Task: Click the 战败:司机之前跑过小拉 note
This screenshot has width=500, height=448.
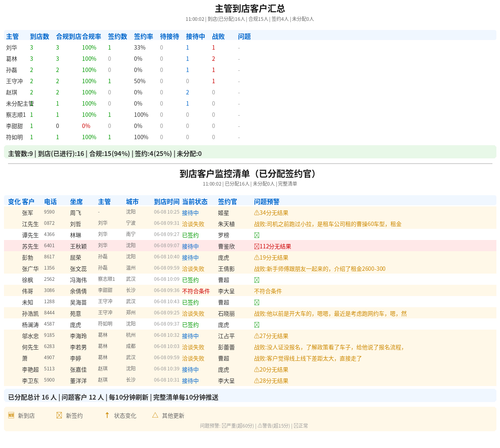Action: [x=328, y=224]
